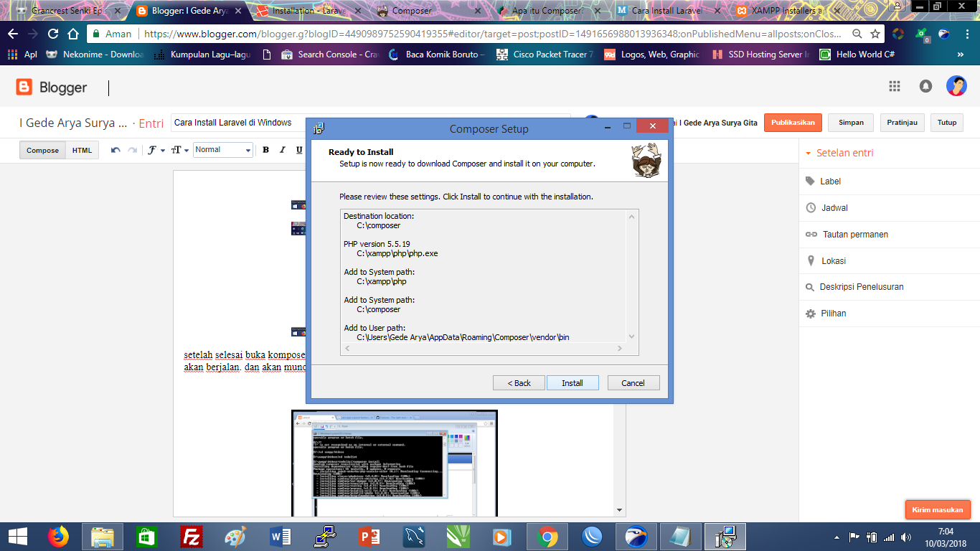Show more bookmarks chevron
Viewport: 980px width, 551px height.
pyautogui.click(x=961, y=55)
